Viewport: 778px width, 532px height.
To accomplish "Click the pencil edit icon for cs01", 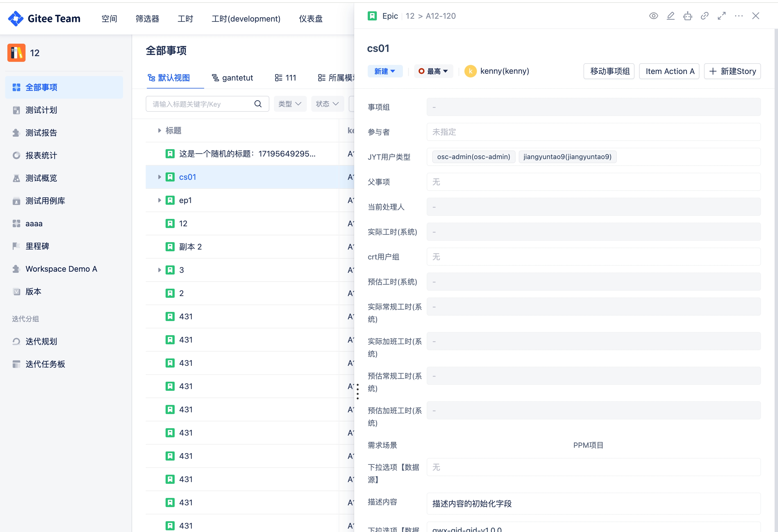I will pos(671,16).
